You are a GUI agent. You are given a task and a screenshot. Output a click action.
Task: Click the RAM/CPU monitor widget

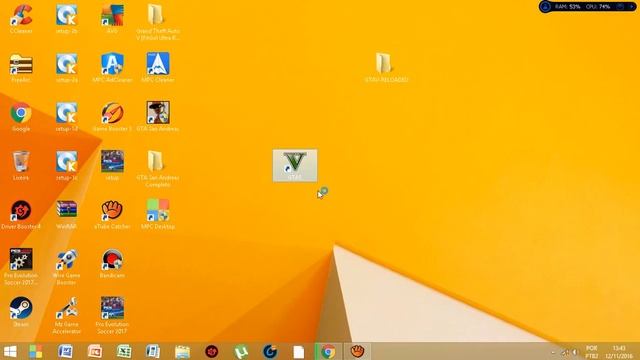pos(587,7)
